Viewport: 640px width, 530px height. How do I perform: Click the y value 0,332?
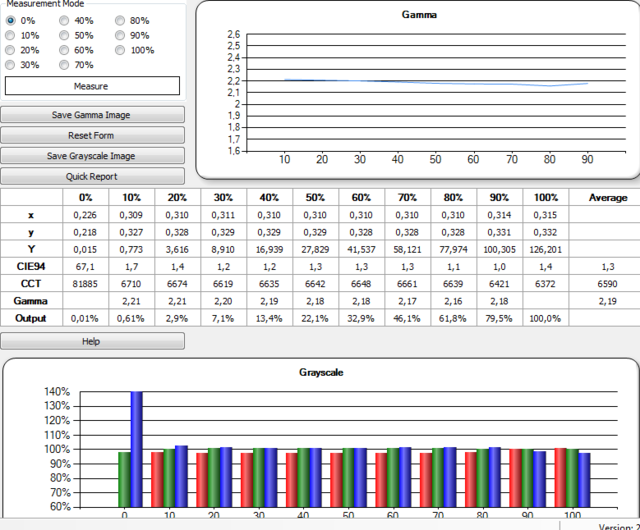[x=545, y=232]
